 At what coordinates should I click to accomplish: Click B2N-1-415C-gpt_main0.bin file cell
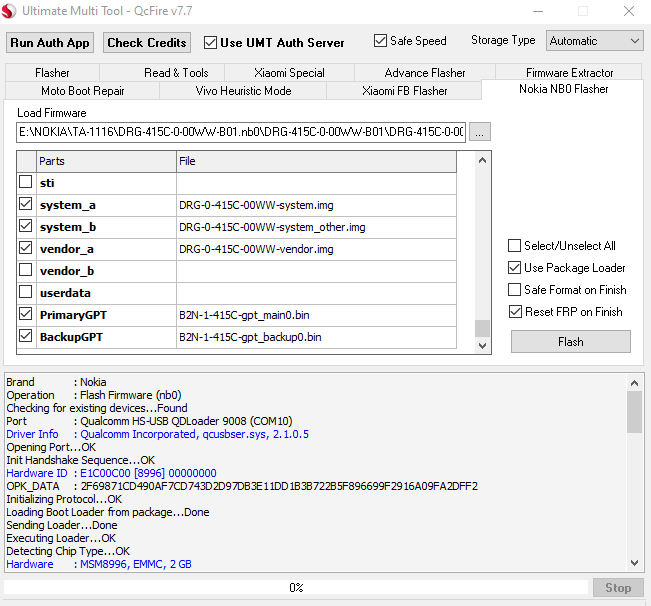(316, 315)
